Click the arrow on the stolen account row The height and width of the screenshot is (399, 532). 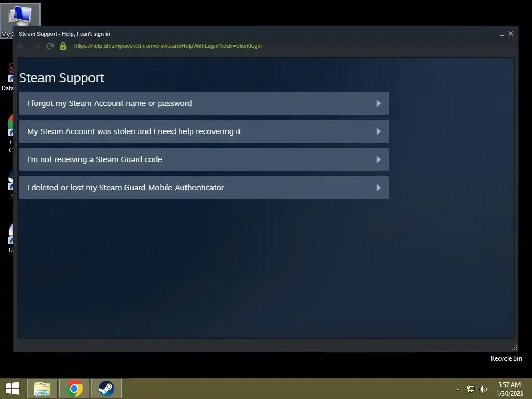379,131
